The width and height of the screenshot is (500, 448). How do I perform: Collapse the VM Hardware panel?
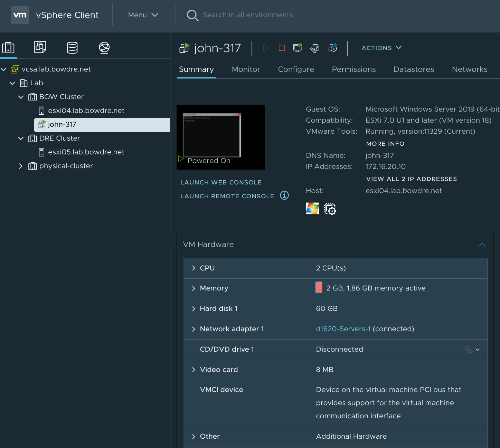coord(482,245)
